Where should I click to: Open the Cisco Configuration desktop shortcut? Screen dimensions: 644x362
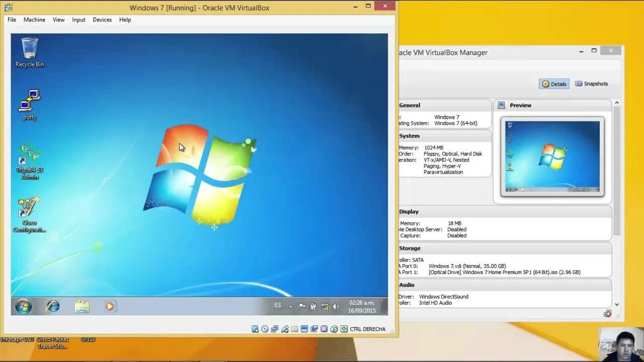tap(29, 215)
